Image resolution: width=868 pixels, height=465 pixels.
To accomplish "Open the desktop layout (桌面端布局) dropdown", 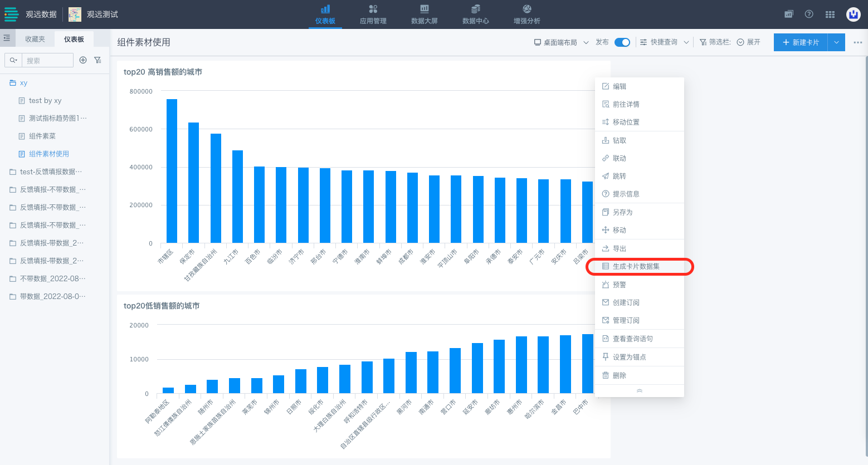I will tap(561, 42).
